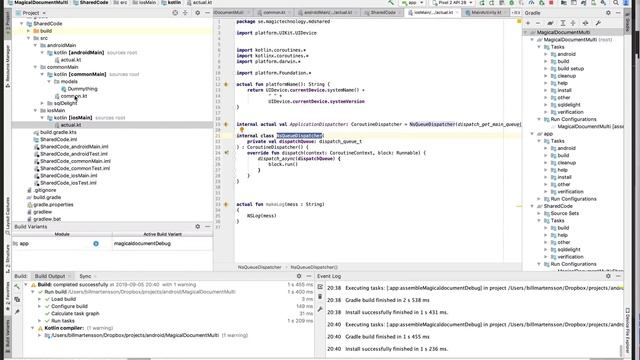Select SharedCode_iosMain.iml file
640x360 pixels.
point(68,176)
